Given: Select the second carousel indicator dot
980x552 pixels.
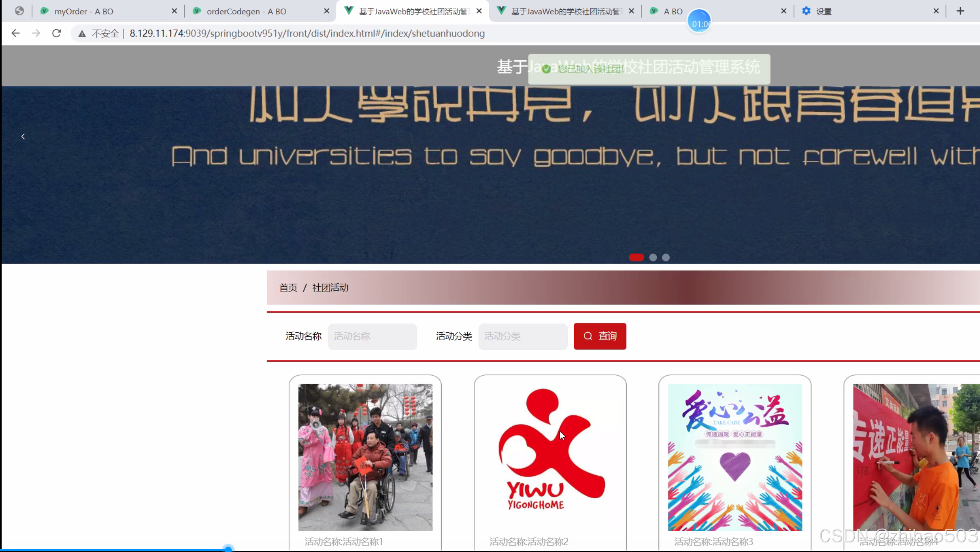Looking at the screenshot, I should point(653,258).
